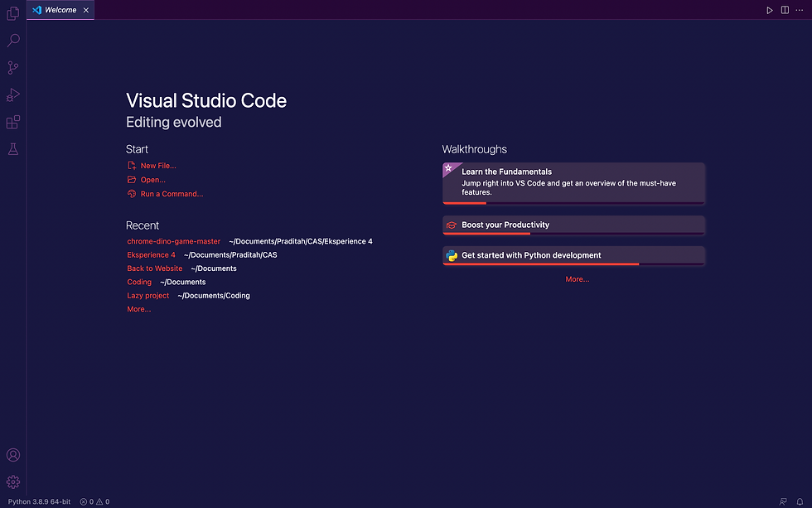
Task: Open the Extensions view
Action: click(13, 122)
